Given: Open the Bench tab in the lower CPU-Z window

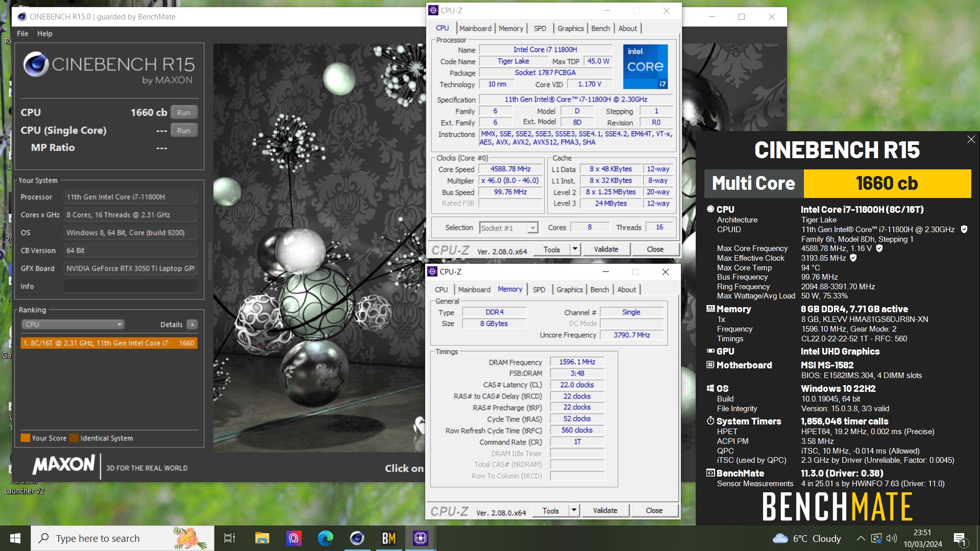Looking at the screenshot, I should click(600, 290).
